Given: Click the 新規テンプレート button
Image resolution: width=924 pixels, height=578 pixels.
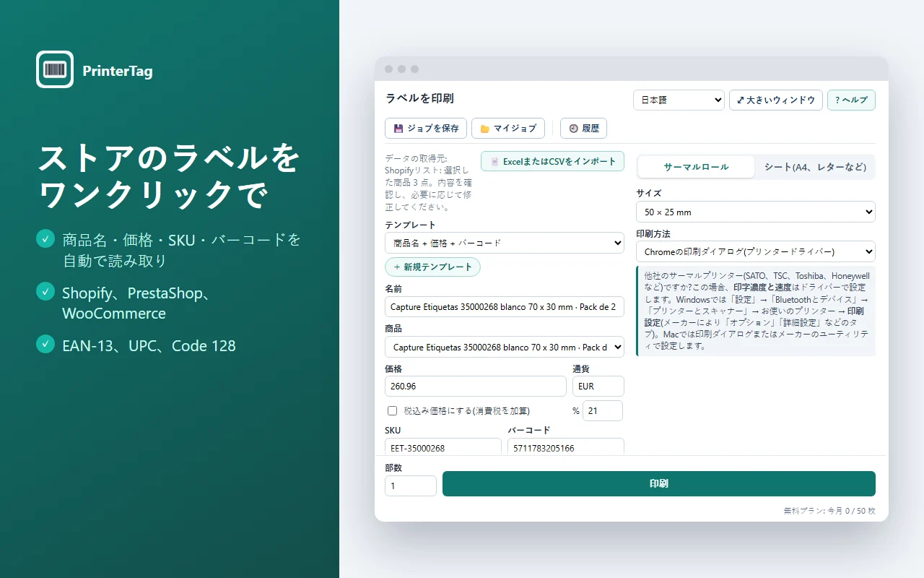Looking at the screenshot, I should 432,267.
